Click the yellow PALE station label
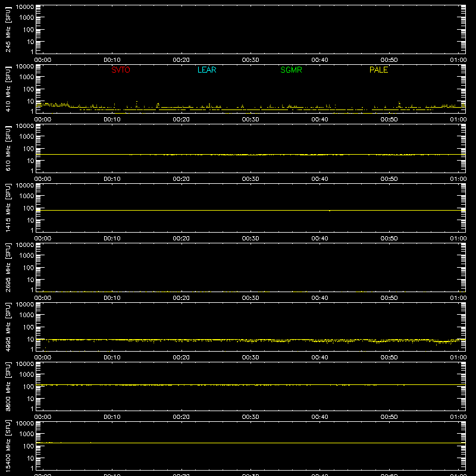The width and height of the screenshot is (476, 476). coord(378,70)
